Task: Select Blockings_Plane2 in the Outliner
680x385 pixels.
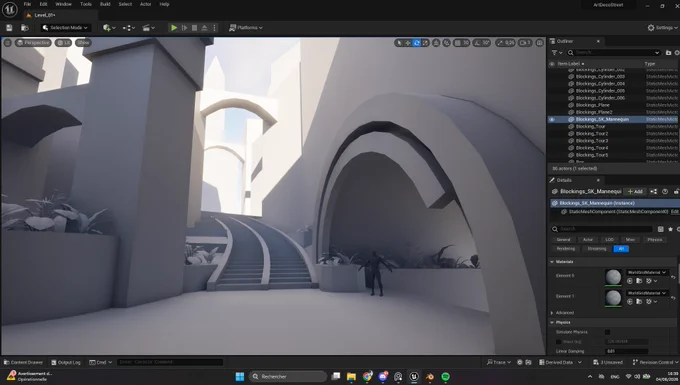Action: [594, 112]
